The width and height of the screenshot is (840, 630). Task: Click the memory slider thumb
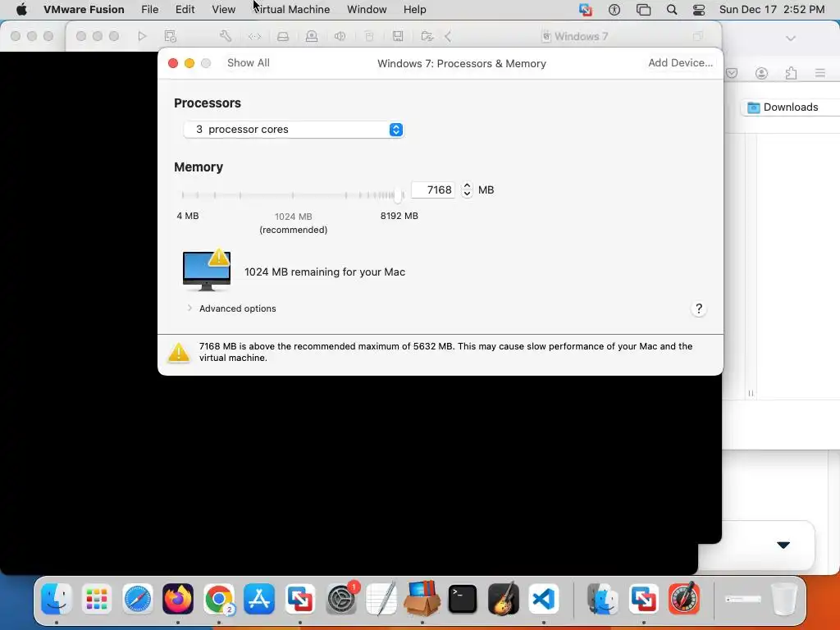[398, 195]
